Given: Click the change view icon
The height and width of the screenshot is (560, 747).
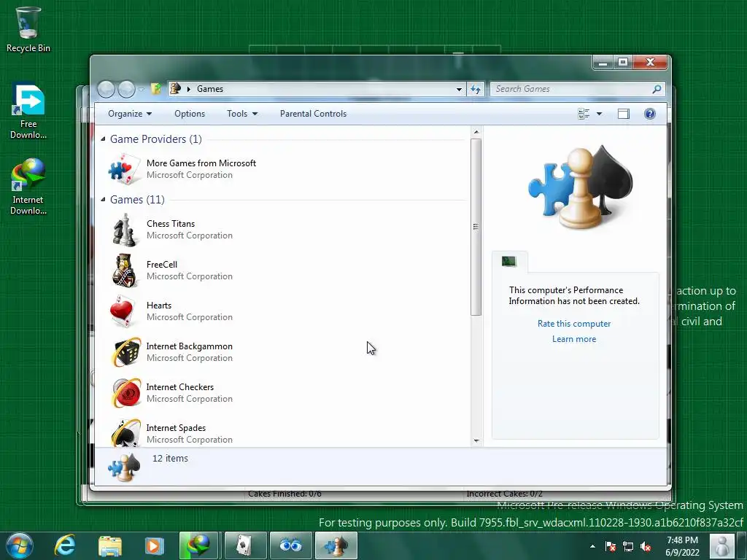Looking at the screenshot, I should click(584, 114).
